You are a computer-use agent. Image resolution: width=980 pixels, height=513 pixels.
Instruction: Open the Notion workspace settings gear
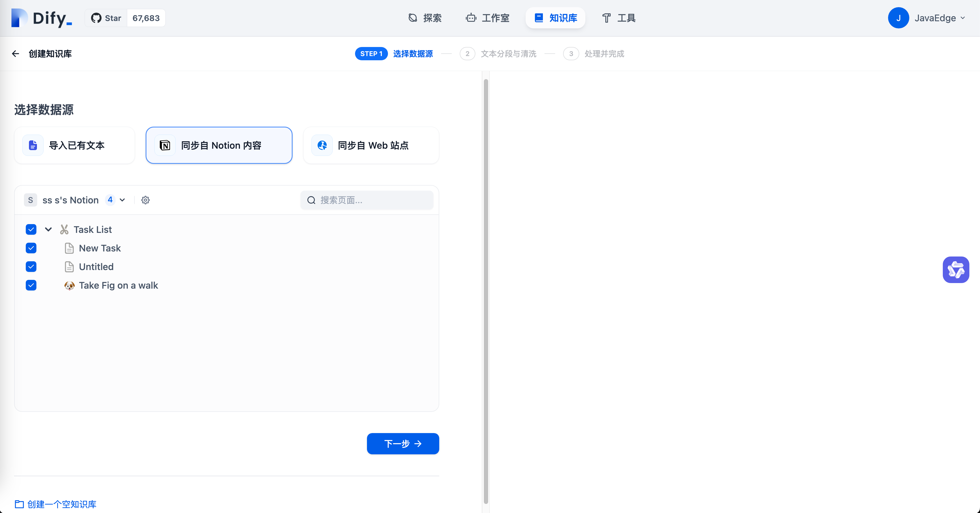[145, 200]
